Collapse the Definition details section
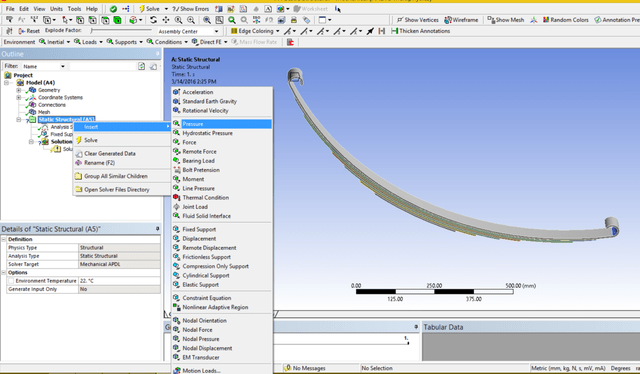640x374 pixels. pyautogui.click(x=4, y=239)
